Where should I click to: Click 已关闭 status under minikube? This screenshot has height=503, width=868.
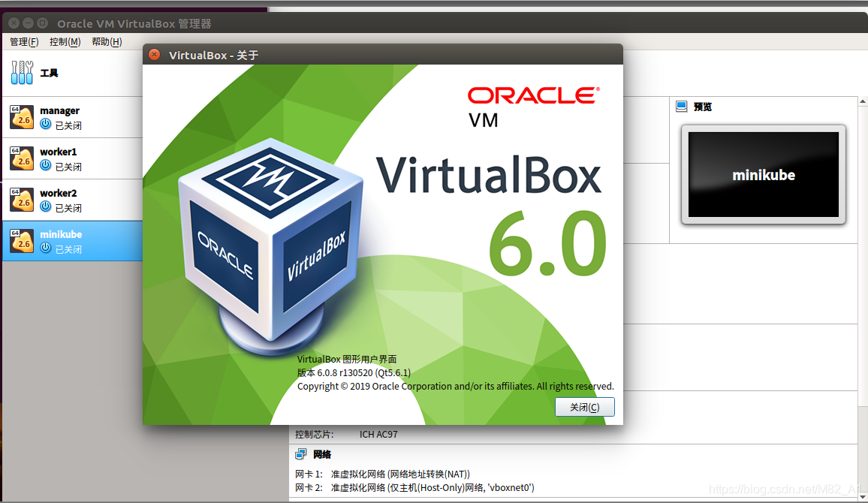pos(68,249)
